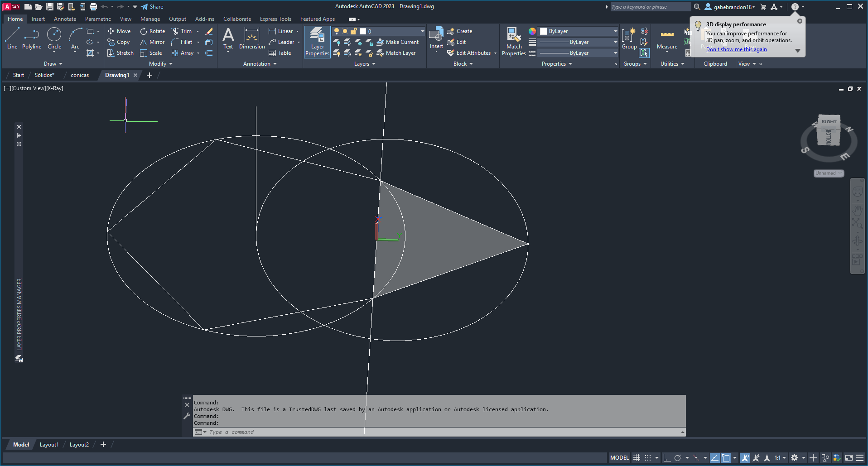Open the Layer Properties manager

coord(317,42)
